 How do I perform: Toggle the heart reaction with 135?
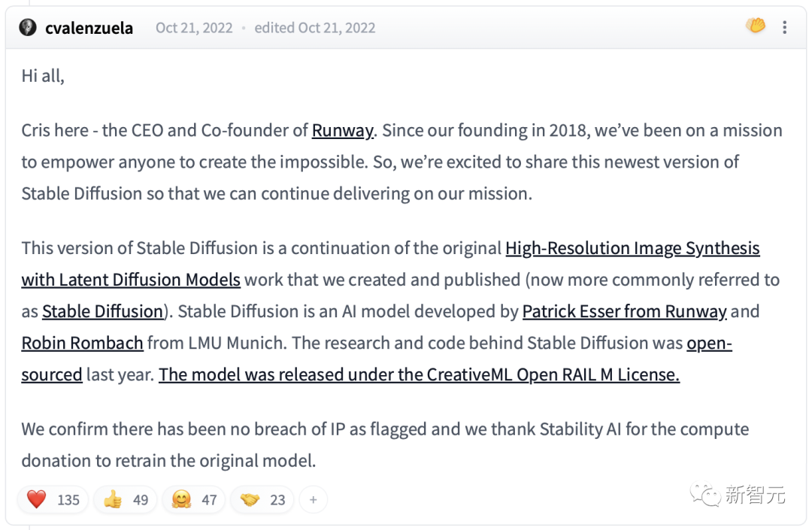(x=53, y=499)
